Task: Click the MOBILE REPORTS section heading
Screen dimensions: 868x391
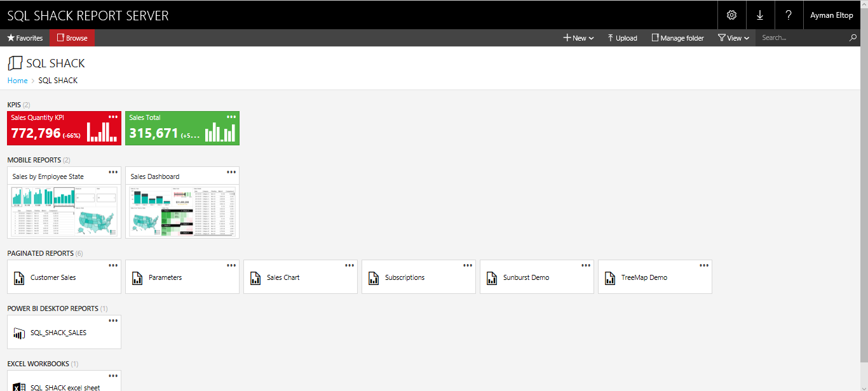Action: click(34, 160)
